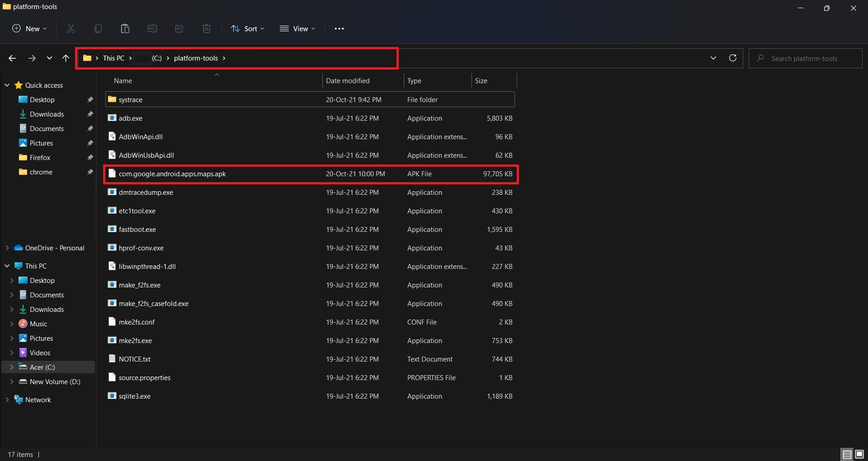Click the Delete trash can icon
This screenshot has width=868, height=461.
(x=207, y=28)
